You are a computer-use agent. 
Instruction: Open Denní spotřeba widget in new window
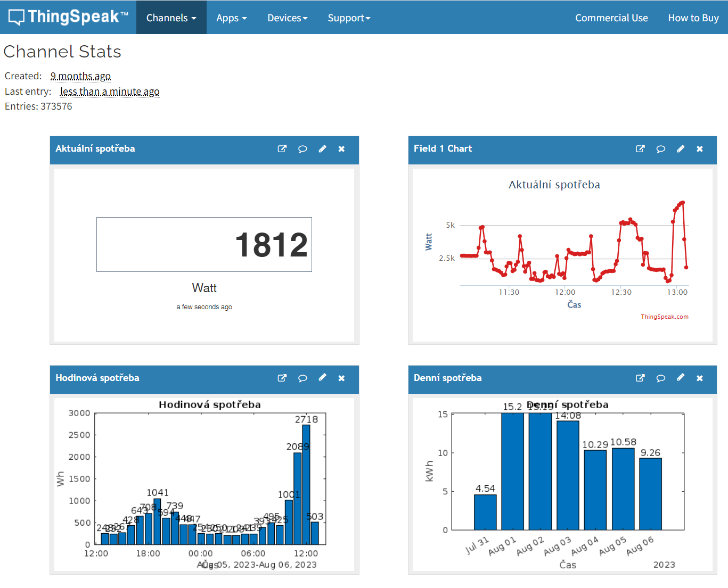(x=640, y=378)
